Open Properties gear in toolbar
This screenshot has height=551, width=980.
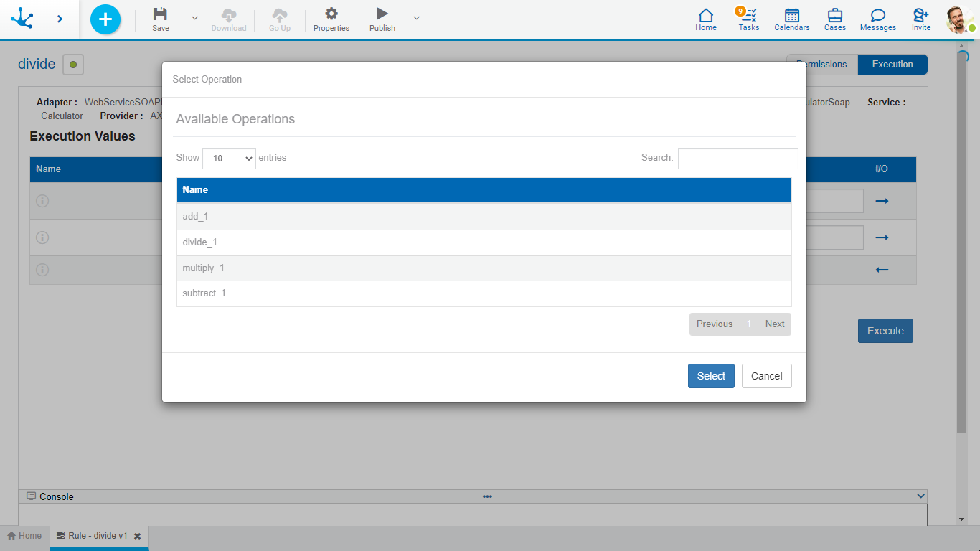point(331,14)
